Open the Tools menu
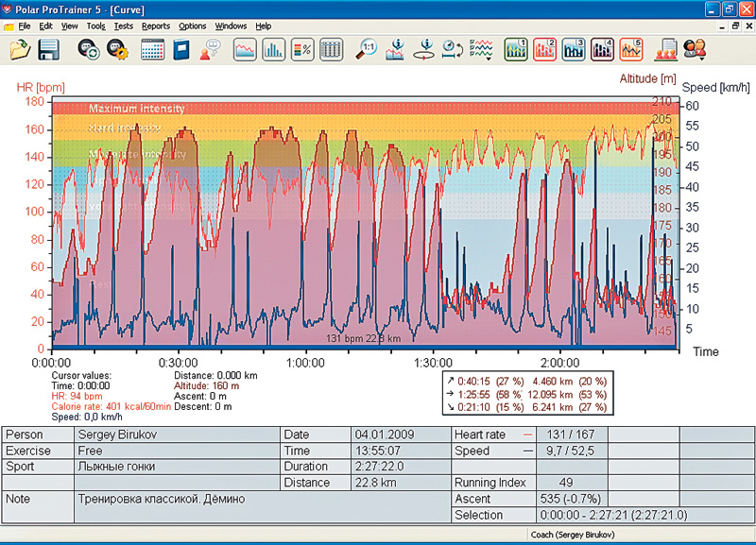The height and width of the screenshot is (545, 756). click(96, 26)
